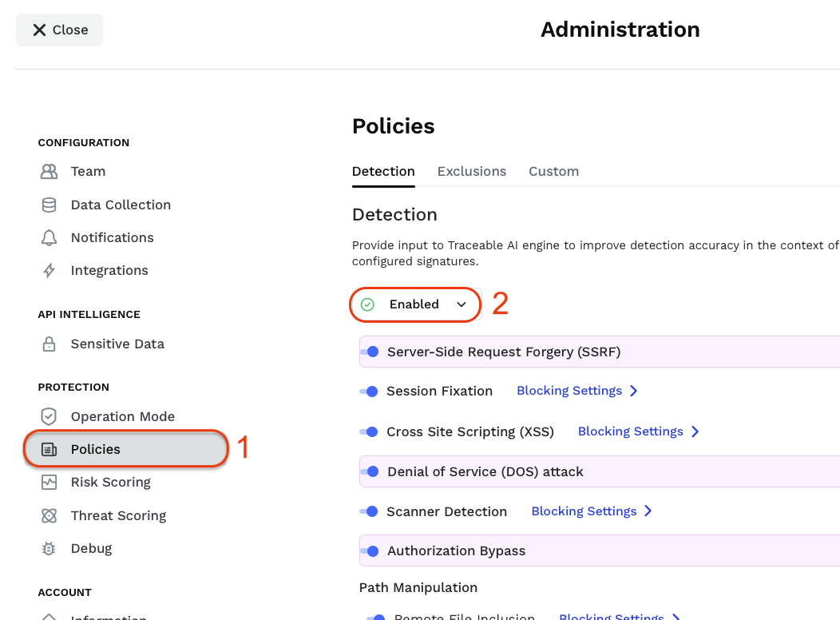The image size is (840, 620).
Task: Disable the Cross Site Scripting (XSS) toggle
Action: pyautogui.click(x=369, y=431)
